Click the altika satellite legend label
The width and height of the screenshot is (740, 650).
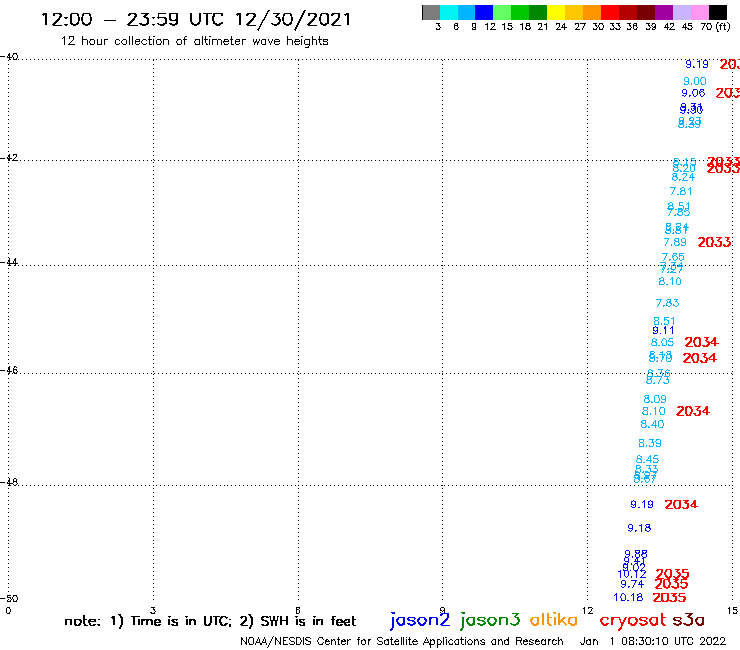(554, 620)
